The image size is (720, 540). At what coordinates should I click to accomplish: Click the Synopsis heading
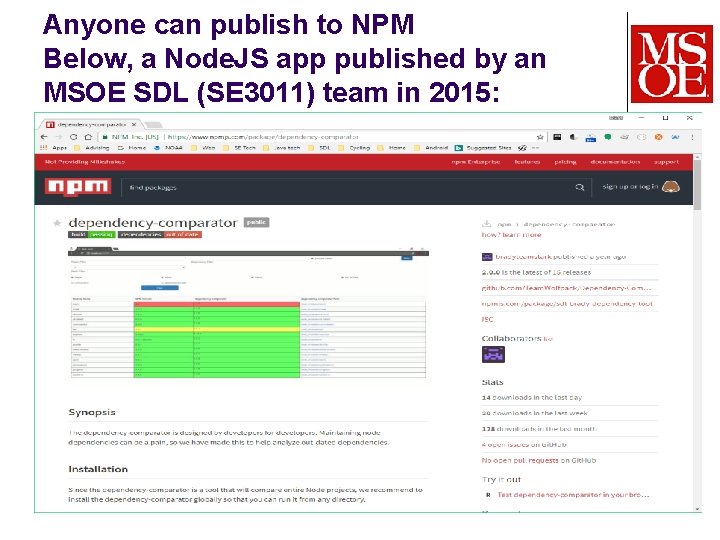92,412
